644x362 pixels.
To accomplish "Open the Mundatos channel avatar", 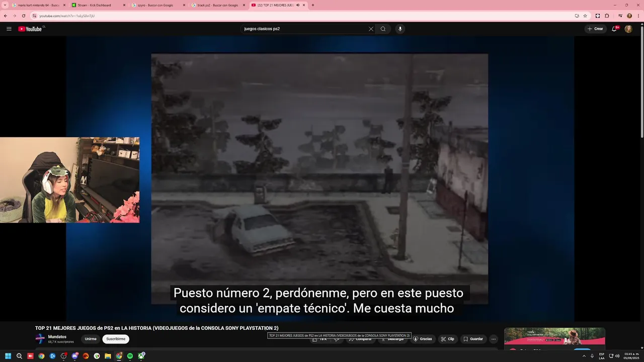I will point(40,339).
